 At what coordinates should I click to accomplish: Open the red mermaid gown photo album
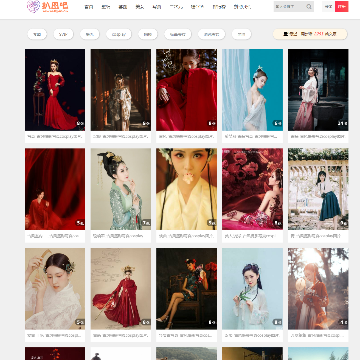pyautogui.click(x=55, y=90)
